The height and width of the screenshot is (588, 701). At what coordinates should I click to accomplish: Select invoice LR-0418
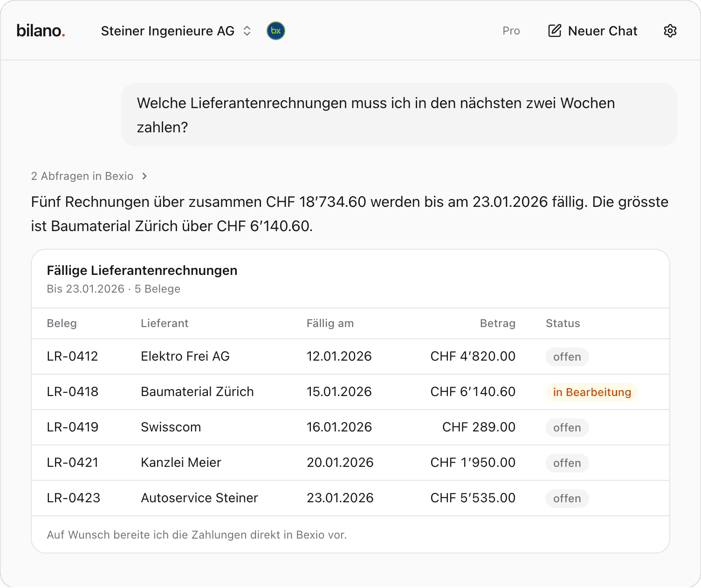[x=72, y=392]
